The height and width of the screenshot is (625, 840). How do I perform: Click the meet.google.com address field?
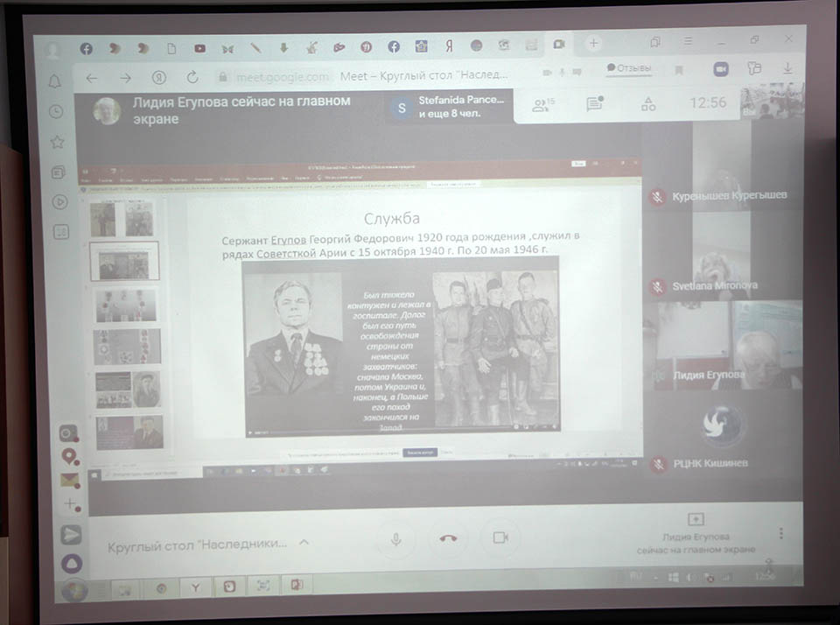tap(282, 77)
